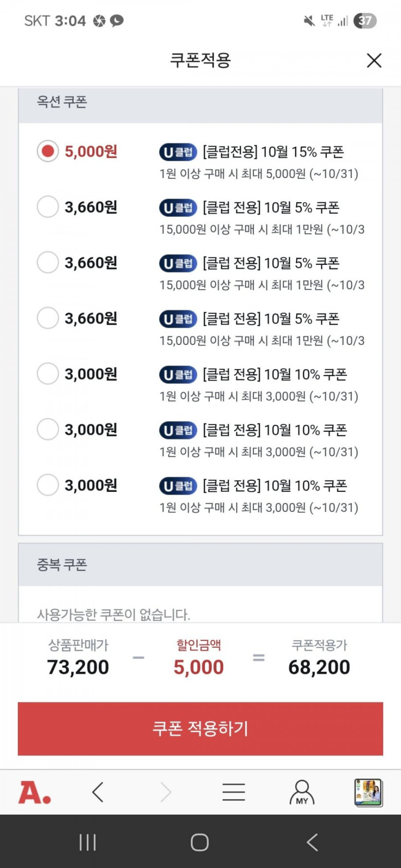
Task: Select the second 3,660원 coupon radio
Action: (x=48, y=262)
